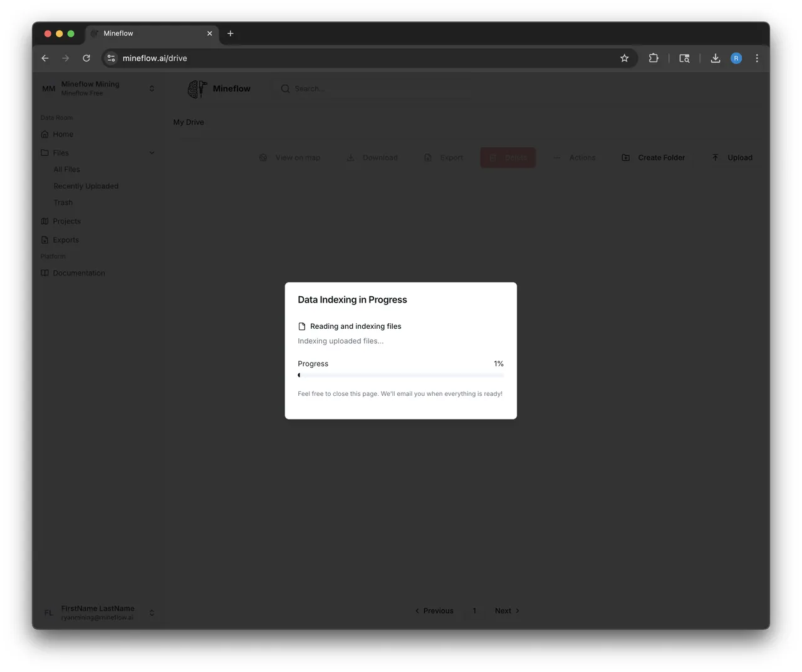Click the folder-plus icon on Create Folder
The image size is (802, 672).
[x=625, y=158]
